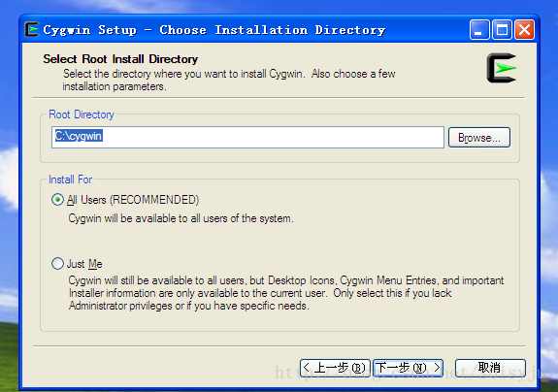Close the Cygwin Setup window
558x392 pixels.
coord(525,29)
